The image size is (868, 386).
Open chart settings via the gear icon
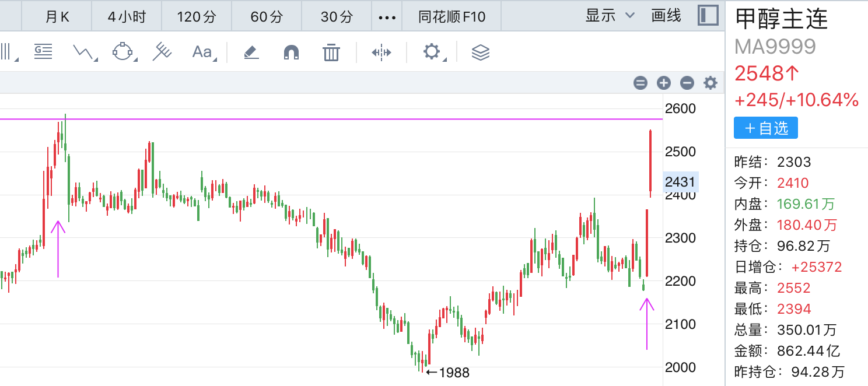(x=710, y=83)
